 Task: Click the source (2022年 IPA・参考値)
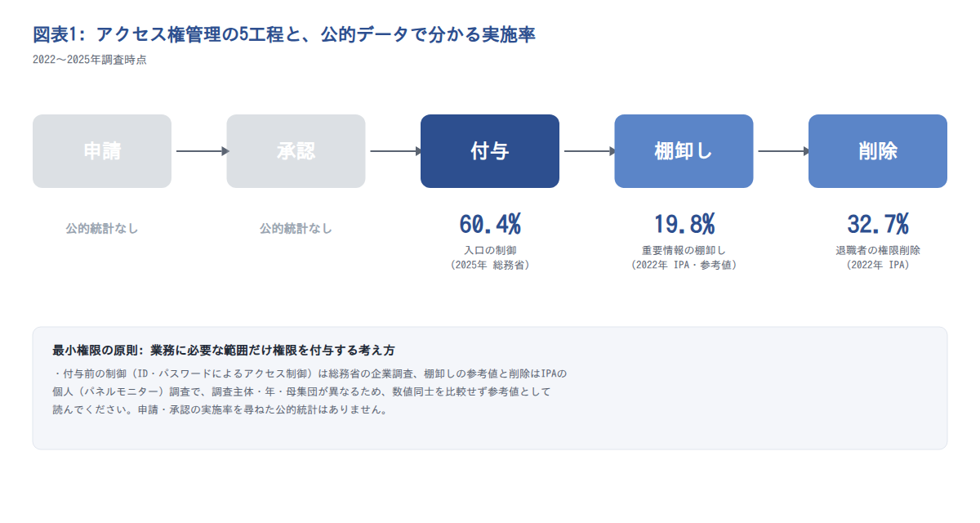(x=684, y=265)
